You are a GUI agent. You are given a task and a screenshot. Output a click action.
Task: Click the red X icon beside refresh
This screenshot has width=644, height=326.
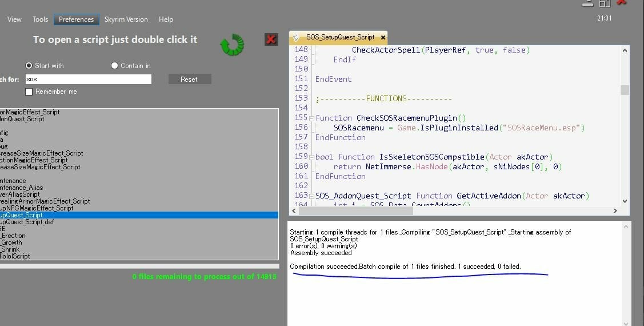(271, 39)
